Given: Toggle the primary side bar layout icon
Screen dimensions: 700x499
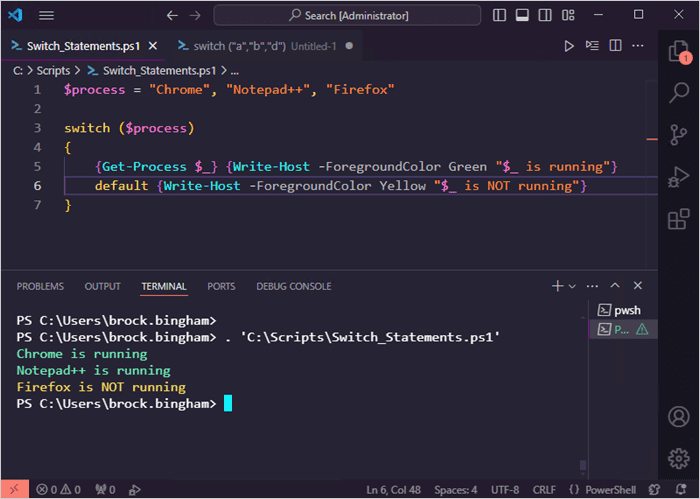Looking at the screenshot, I should pos(499,15).
